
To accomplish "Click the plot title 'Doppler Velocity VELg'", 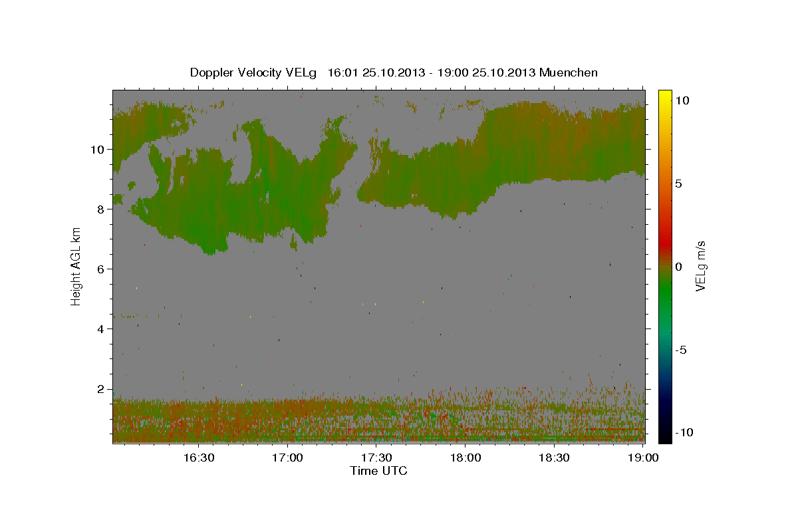I will 253,72.
